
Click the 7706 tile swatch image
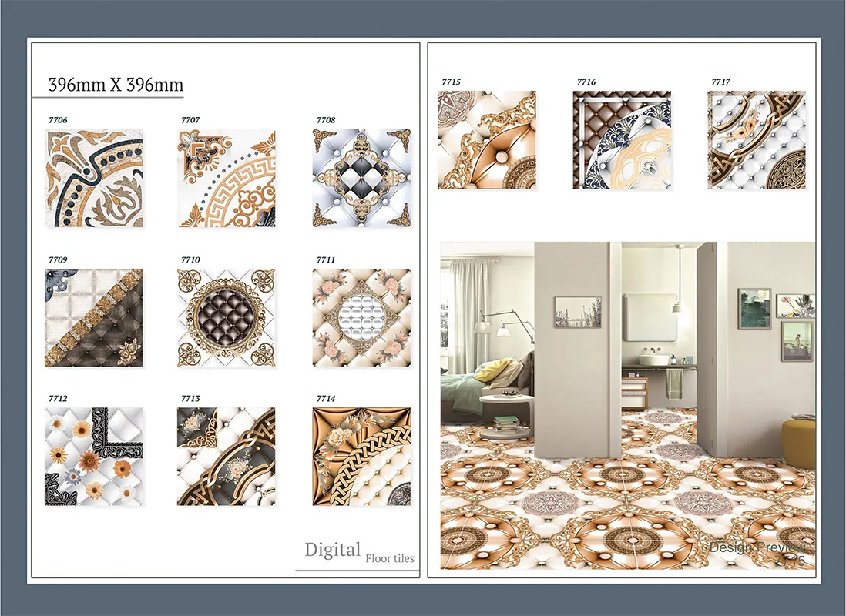point(94,179)
